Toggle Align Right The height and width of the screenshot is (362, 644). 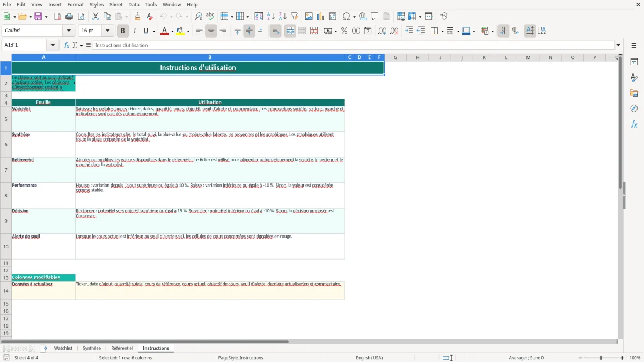223,31
